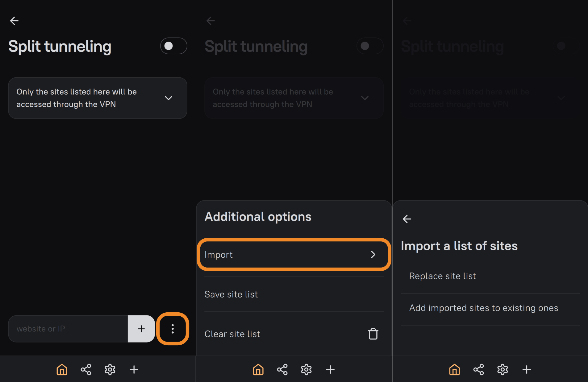Viewport: 588px width, 382px height.
Task: Tap the home icon below the Additional options sheet
Action: coord(258,369)
